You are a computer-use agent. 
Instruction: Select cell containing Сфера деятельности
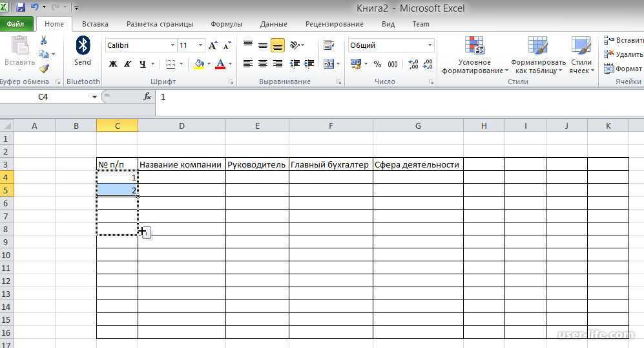click(418, 164)
